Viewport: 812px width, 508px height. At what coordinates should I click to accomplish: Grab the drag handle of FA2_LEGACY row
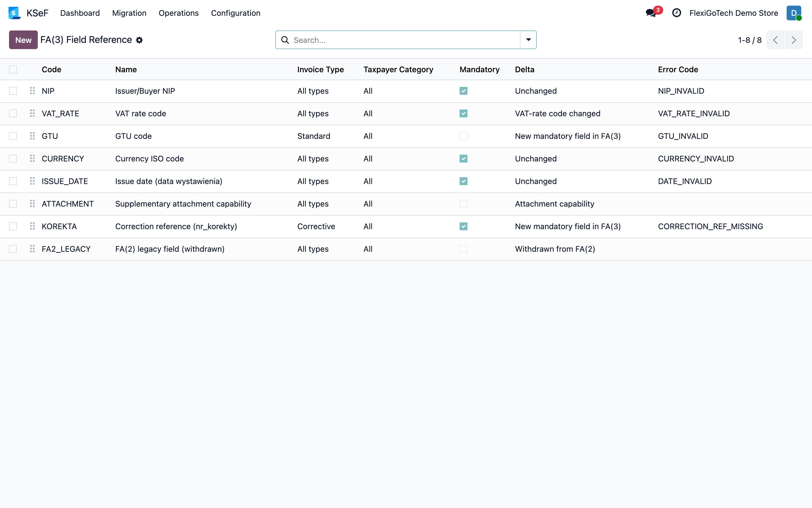pyautogui.click(x=32, y=249)
